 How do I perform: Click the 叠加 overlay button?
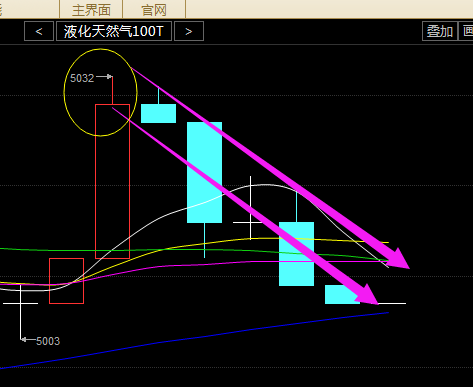pos(440,31)
